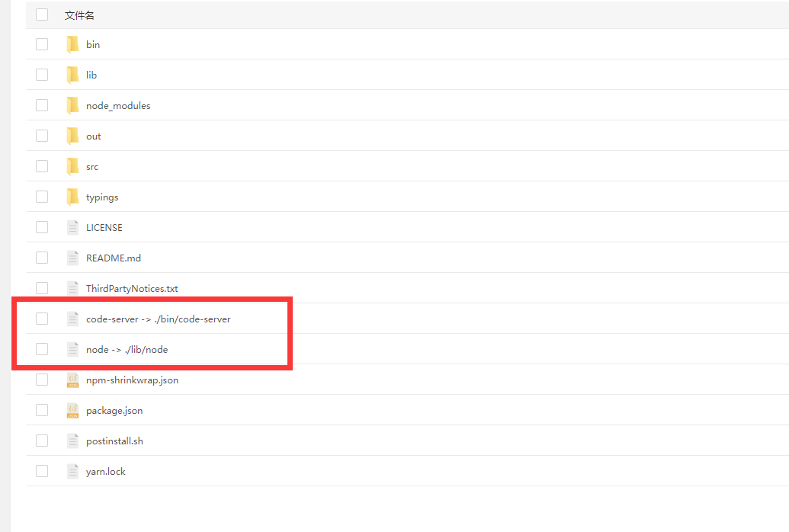Click the 文件名 column header

point(79,15)
